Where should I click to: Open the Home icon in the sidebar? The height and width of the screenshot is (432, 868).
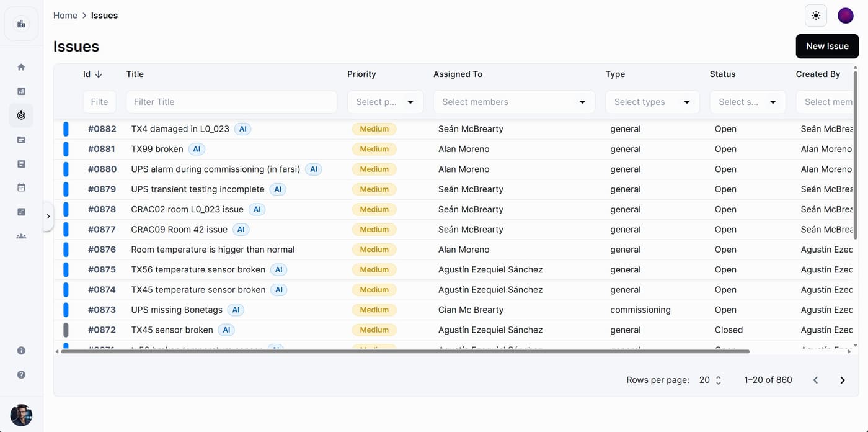21,67
